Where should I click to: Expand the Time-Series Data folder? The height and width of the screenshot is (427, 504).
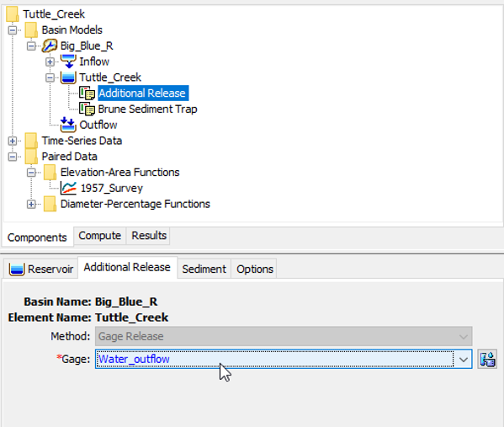coord(13,141)
